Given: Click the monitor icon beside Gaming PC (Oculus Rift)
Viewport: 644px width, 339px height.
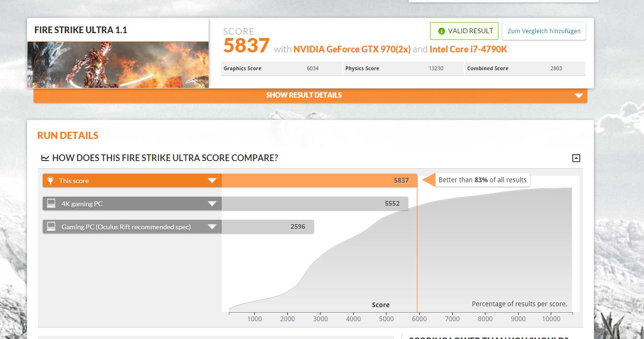Looking at the screenshot, I should (50, 227).
